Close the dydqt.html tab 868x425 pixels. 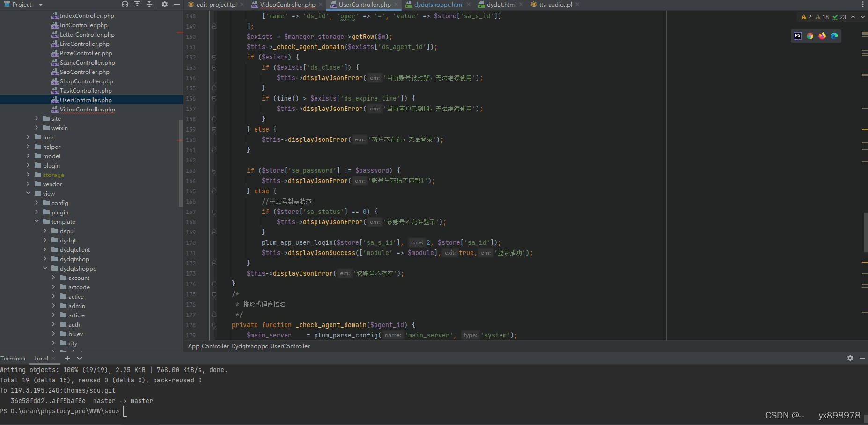click(x=521, y=5)
